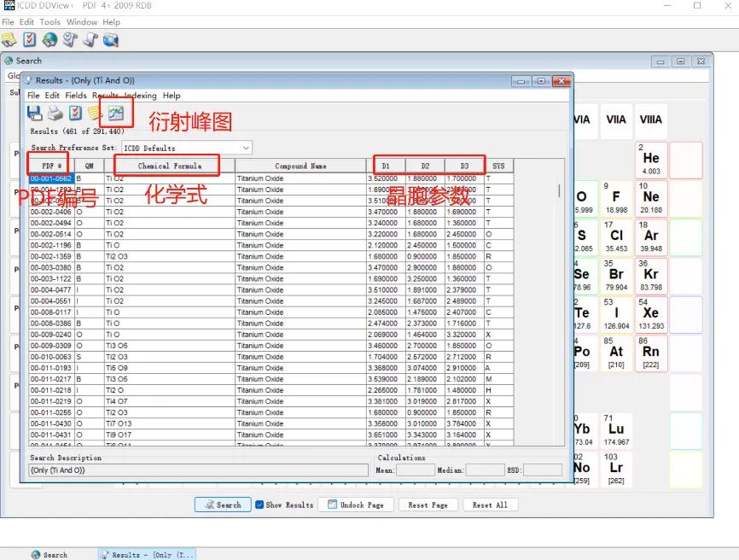Click the blue database icon on main toolbar

[110, 39]
